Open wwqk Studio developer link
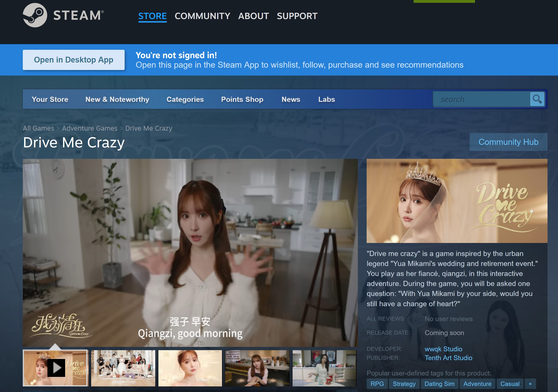The width and height of the screenshot is (558, 392). click(443, 349)
